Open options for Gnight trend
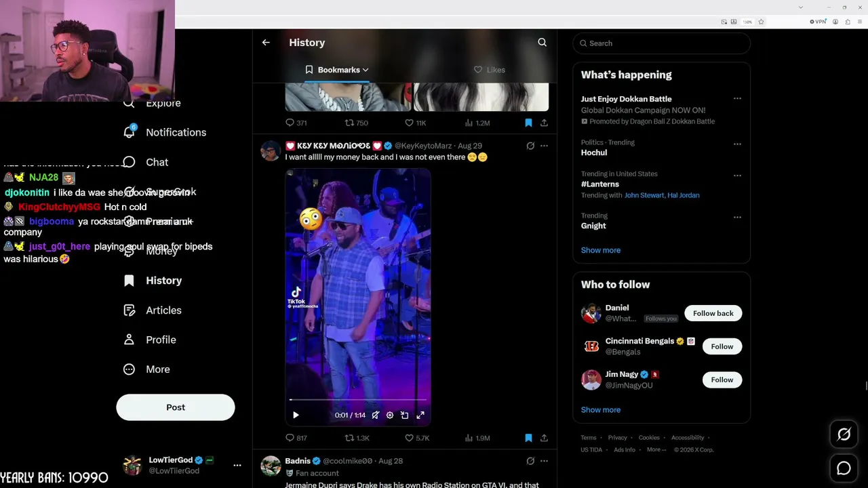The image size is (868, 488). [x=737, y=217]
